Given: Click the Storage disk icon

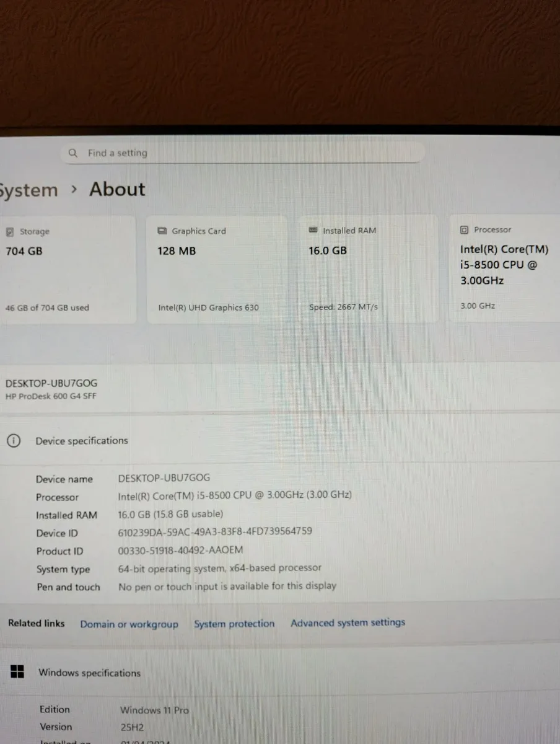Looking at the screenshot, I should coord(9,231).
